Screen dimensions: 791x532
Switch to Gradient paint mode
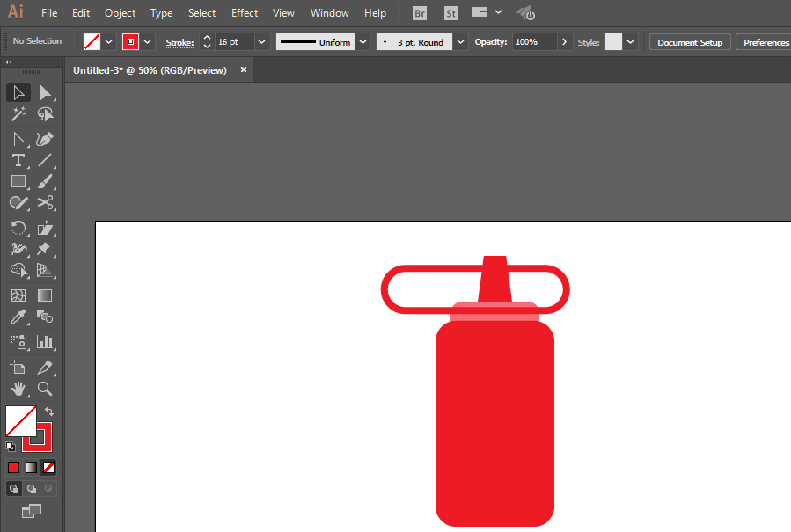31,467
